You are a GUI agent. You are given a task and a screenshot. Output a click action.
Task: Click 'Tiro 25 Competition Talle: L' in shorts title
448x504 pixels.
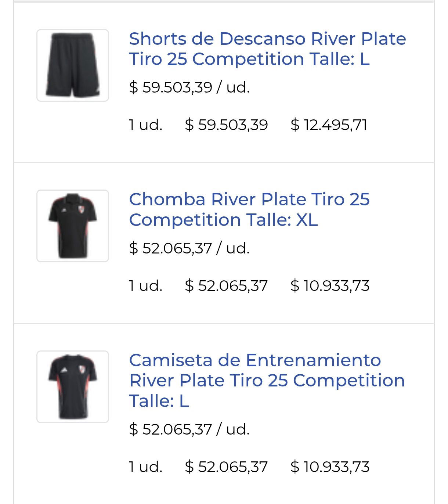point(249,59)
